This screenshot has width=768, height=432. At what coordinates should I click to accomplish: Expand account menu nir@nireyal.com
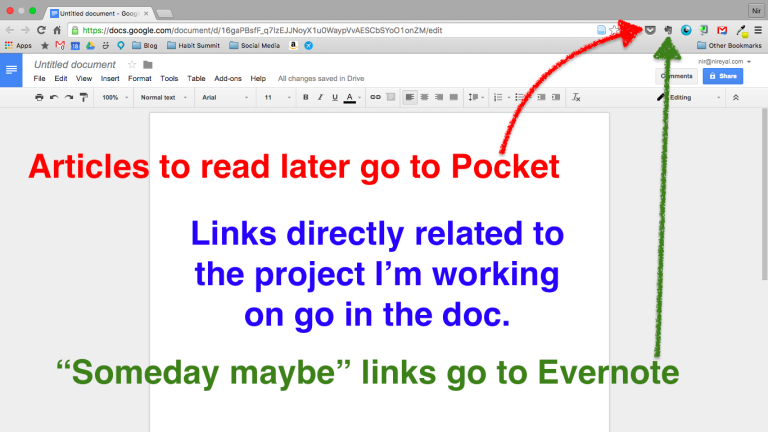coord(724,62)
